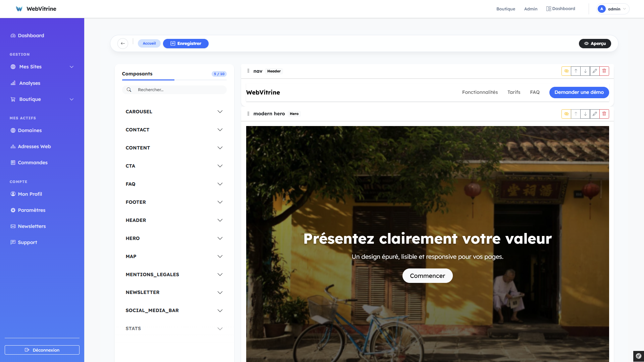
Task: Expand the CAROUSEL component category
Action: (174, 112)
